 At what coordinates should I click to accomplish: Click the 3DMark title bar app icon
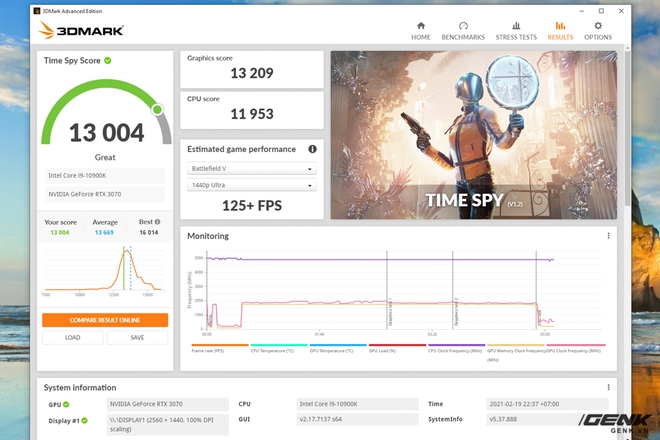coord(37,11)
